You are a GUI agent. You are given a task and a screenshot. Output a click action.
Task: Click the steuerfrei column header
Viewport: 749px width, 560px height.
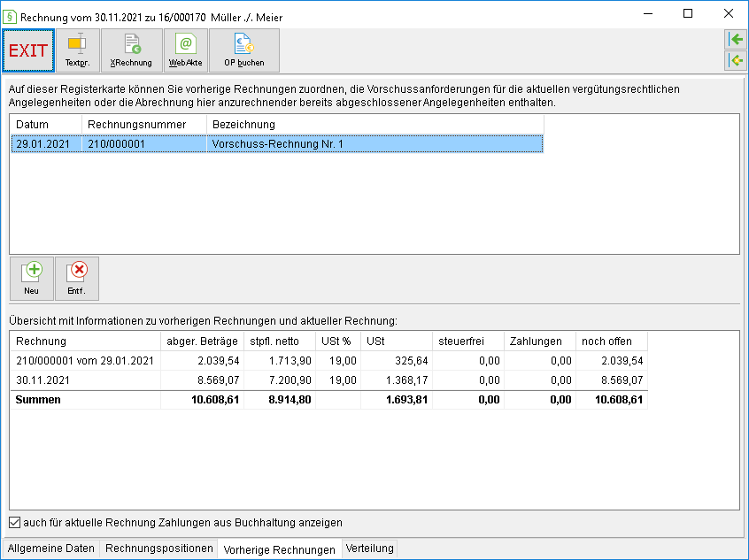tap(468, 341)
